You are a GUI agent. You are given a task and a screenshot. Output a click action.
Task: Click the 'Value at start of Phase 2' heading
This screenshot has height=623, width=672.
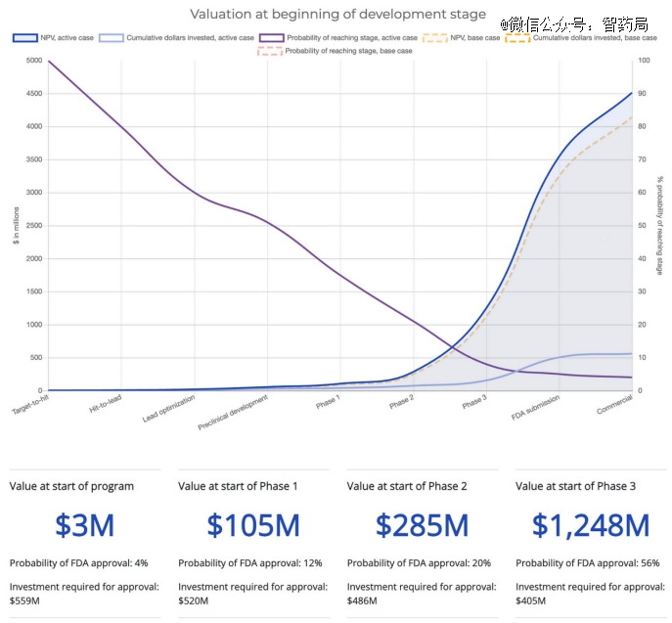coord(407,486)
